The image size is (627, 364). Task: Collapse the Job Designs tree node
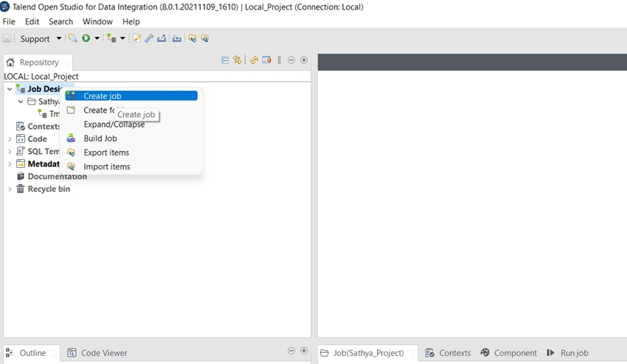(x=10, y=89)
